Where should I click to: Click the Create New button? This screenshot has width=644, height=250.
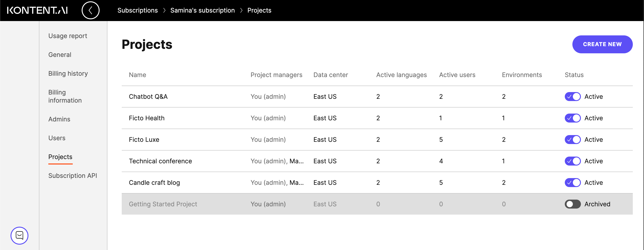(x=602, y=44)
